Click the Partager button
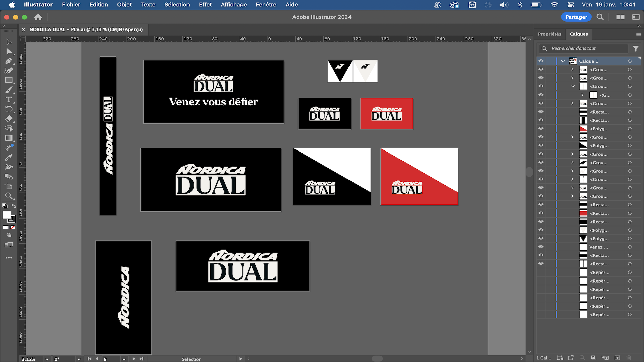 pos(576,17)
